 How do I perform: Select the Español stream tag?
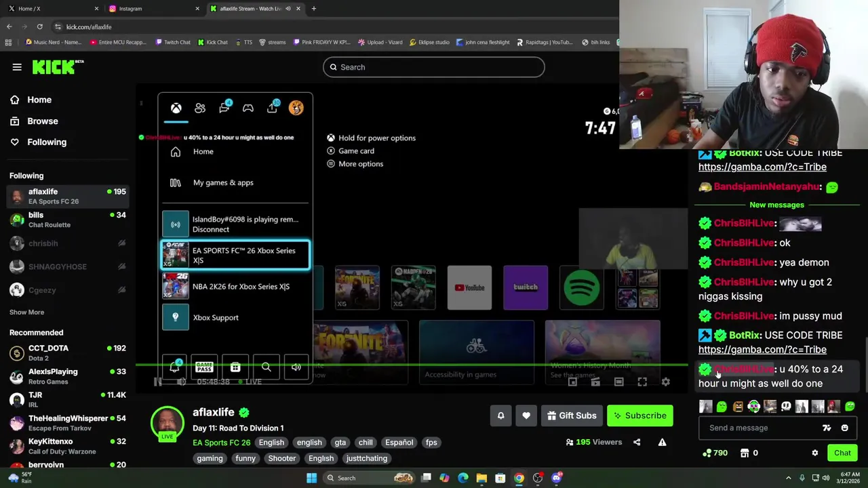(399, 443)
